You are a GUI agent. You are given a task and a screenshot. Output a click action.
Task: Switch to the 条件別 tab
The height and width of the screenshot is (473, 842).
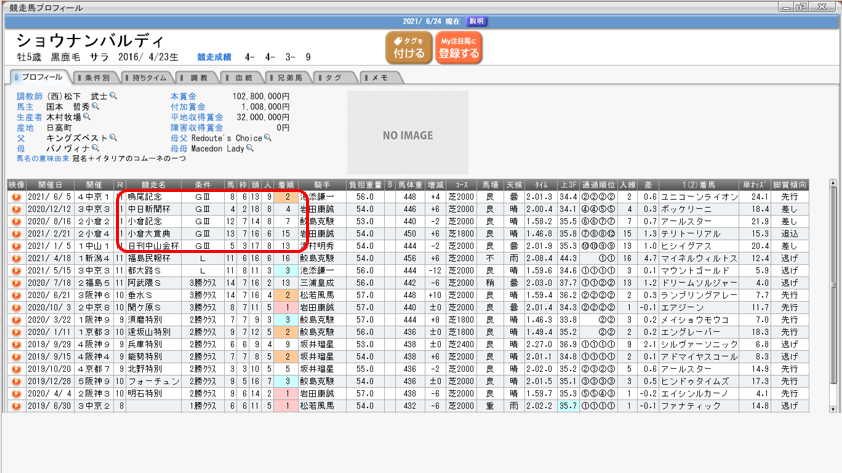95,78
